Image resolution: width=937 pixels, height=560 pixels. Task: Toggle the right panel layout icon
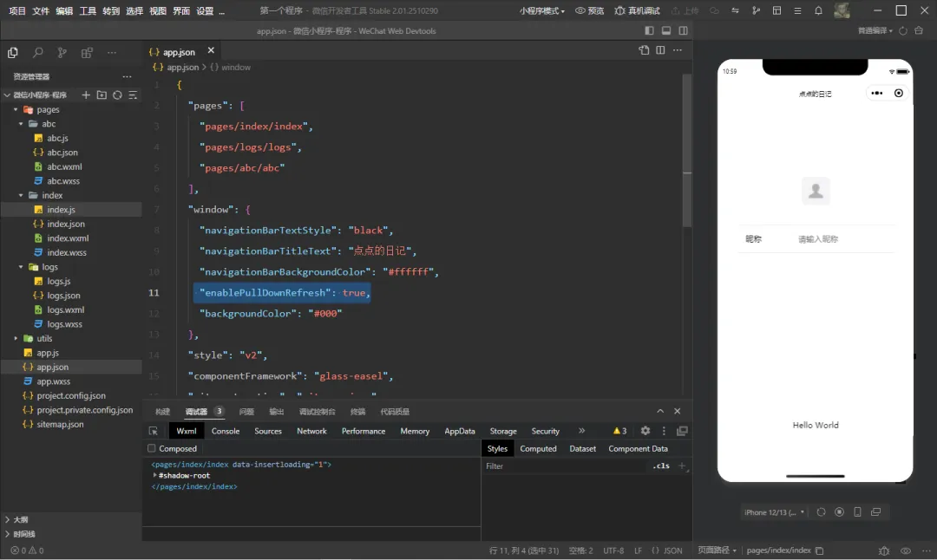pos(683,30)
